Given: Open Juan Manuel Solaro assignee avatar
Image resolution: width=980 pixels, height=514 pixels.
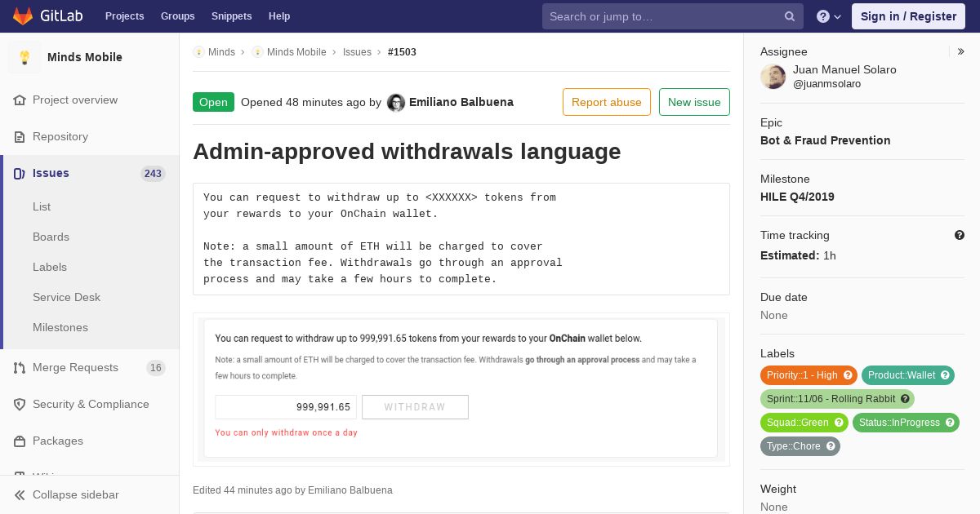Looking at the screenshot, I should point(773,77).
